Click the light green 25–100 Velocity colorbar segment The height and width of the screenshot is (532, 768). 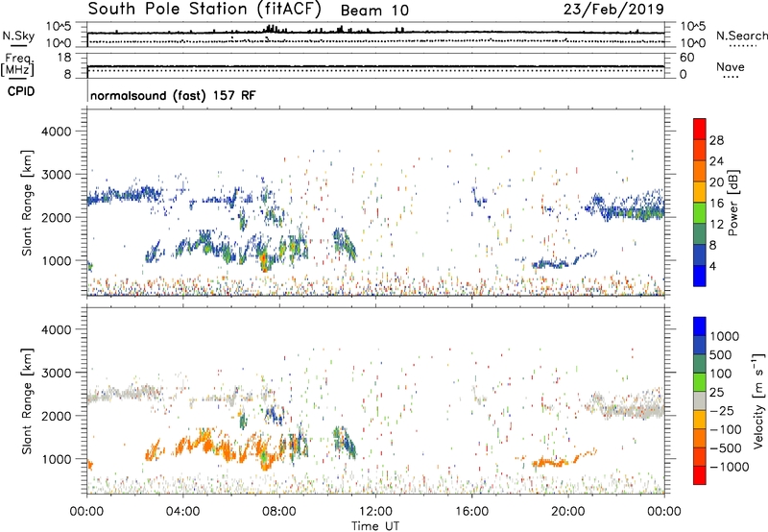tap(700, 382)
